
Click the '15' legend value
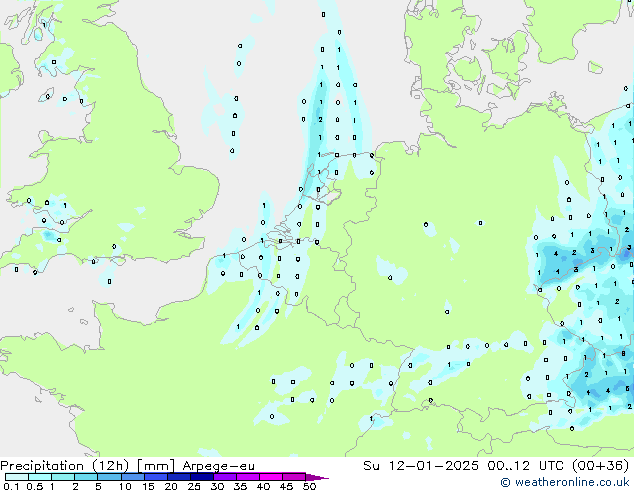tap(148, 486)
